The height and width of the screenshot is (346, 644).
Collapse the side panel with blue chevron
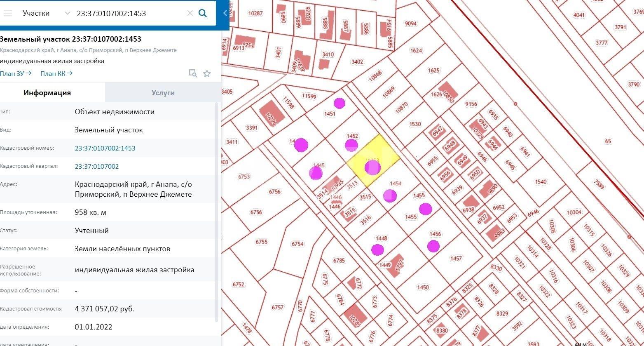225,13
